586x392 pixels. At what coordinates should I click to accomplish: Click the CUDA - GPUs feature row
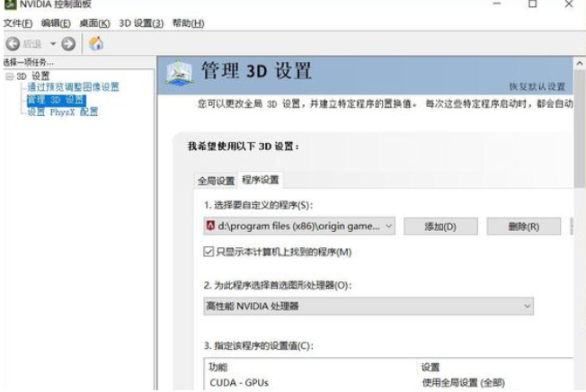239,383
